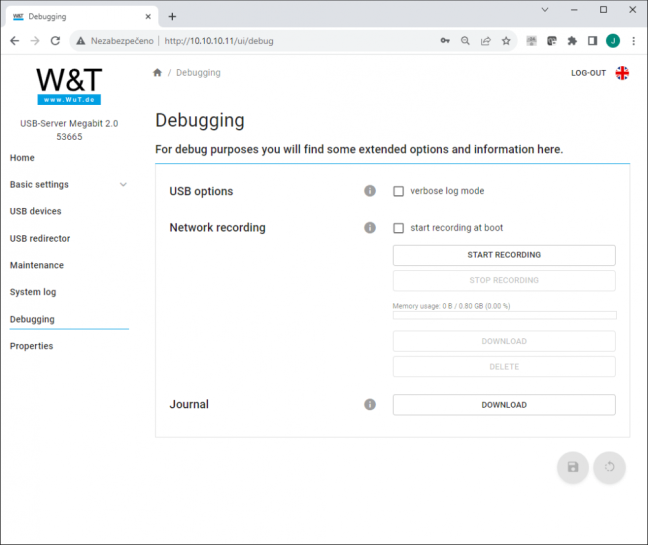Click the Debugging page heading
This screenshot has height=545, width=648.
tap(200, 121)
